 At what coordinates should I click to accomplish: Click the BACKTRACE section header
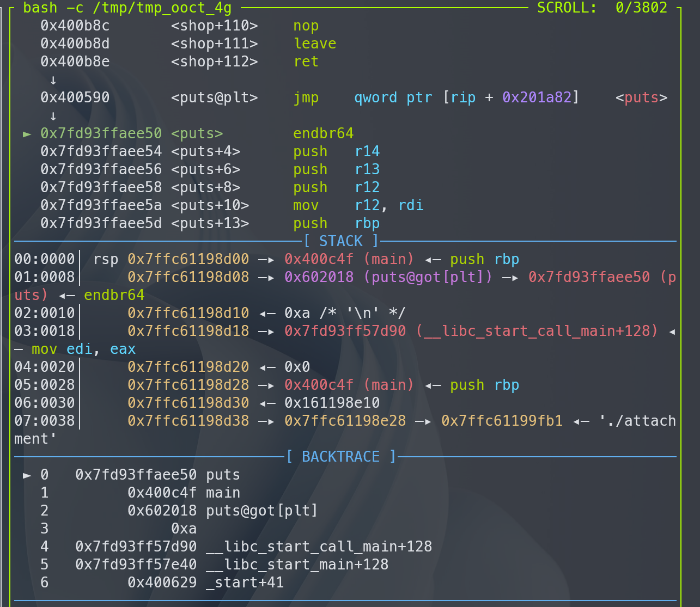click(341, 457)
